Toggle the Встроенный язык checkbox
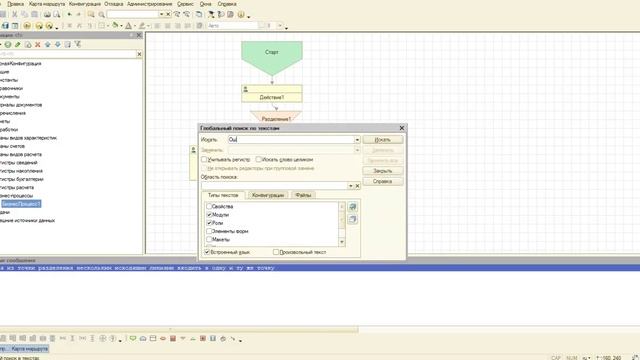Viewport: 640px width, 360px height. click(207, 252)
